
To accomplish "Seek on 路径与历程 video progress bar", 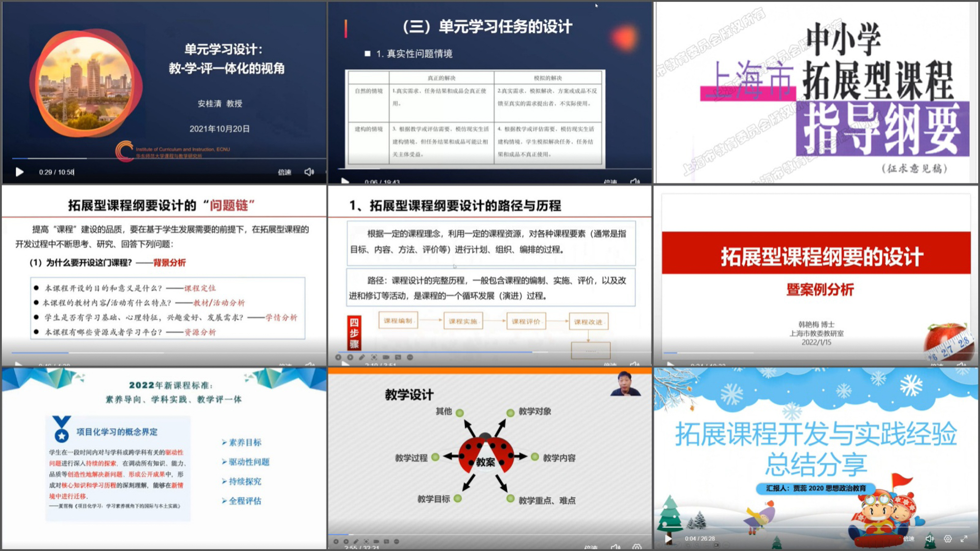I will [x=490, y=352].
